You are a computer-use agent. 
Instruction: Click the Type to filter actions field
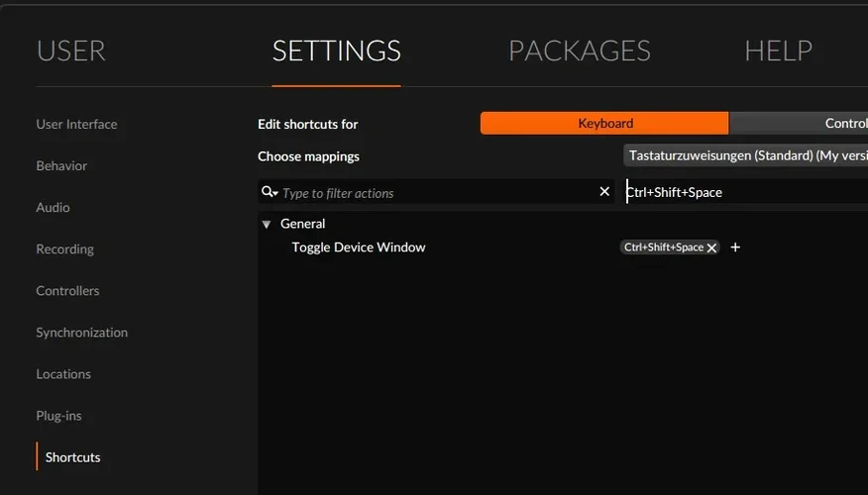click(436, 192)
